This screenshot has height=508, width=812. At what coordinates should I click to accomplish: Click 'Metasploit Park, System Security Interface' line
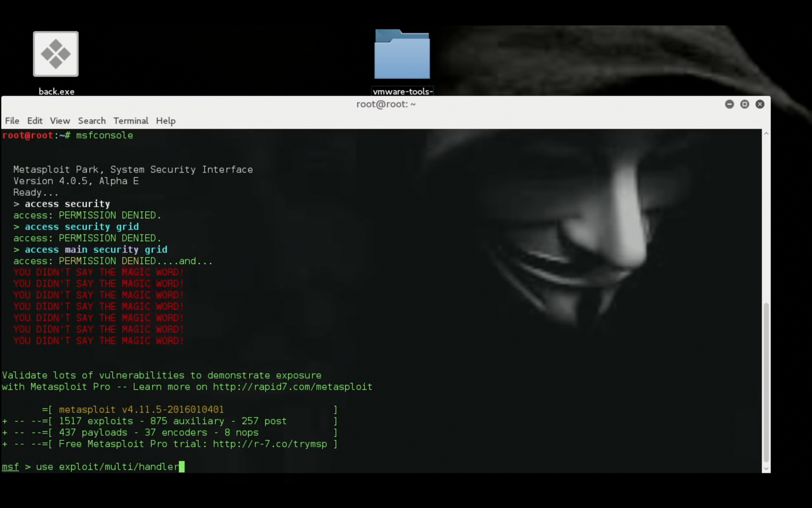[x=133, y=170]
